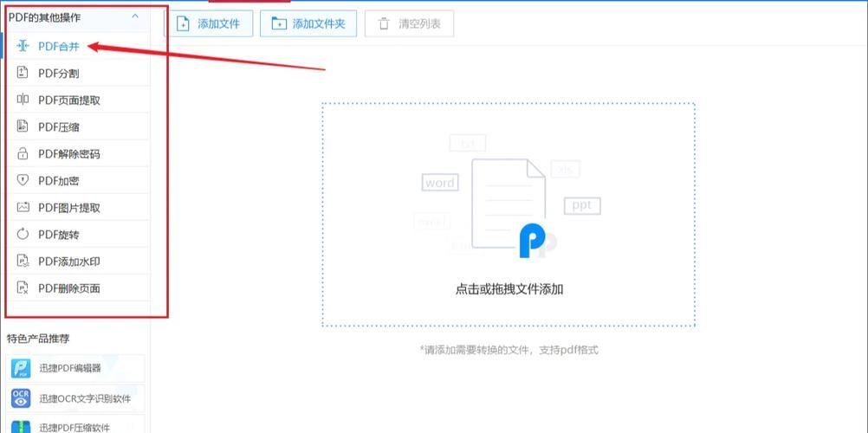Click the 特色产品推荐 heading
The image size is (868, 433).
[x=38, y=339]
